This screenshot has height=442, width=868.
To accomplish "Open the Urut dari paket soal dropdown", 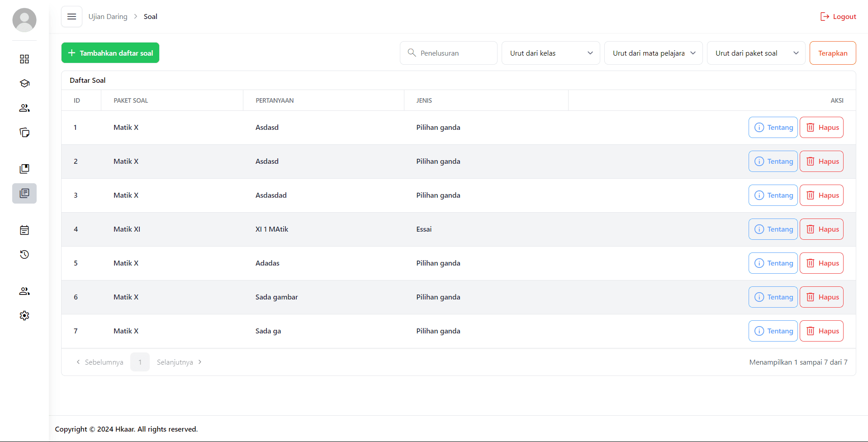I will (x=756, y=53).
